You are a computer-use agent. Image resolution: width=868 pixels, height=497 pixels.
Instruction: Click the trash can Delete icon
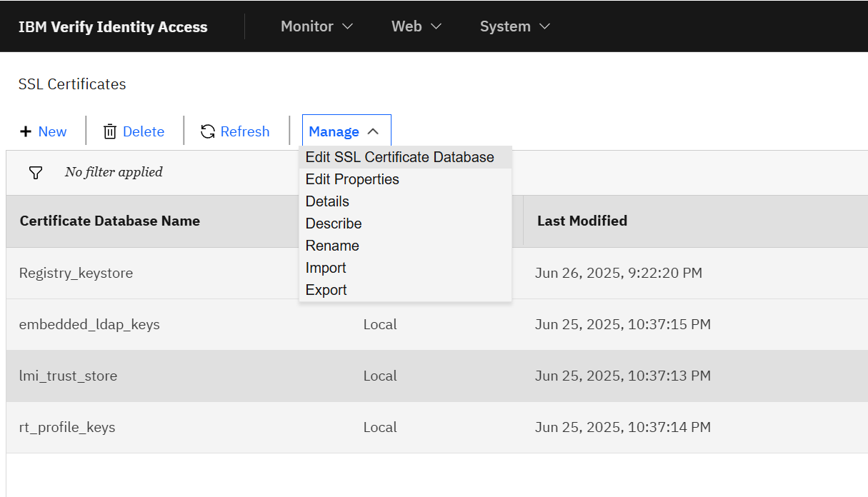pos(110,131)
